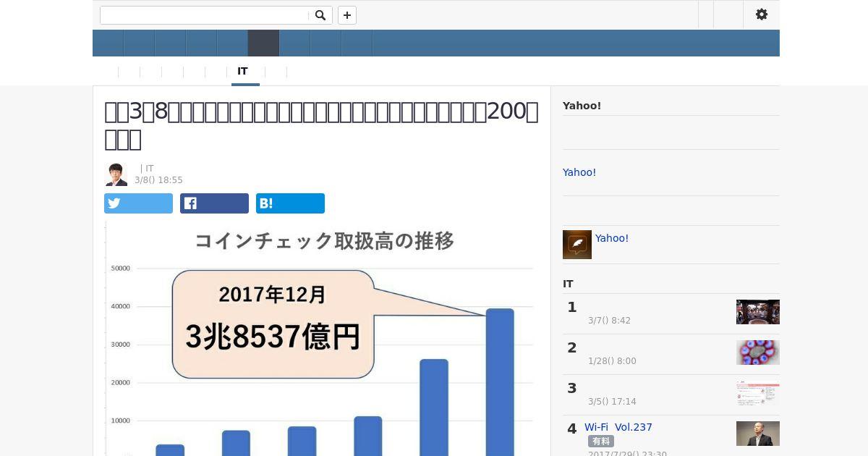This screenshot has width=868, height=456.
Task: Click ranking date 3/5() 17:14
Action: [612, 402]
